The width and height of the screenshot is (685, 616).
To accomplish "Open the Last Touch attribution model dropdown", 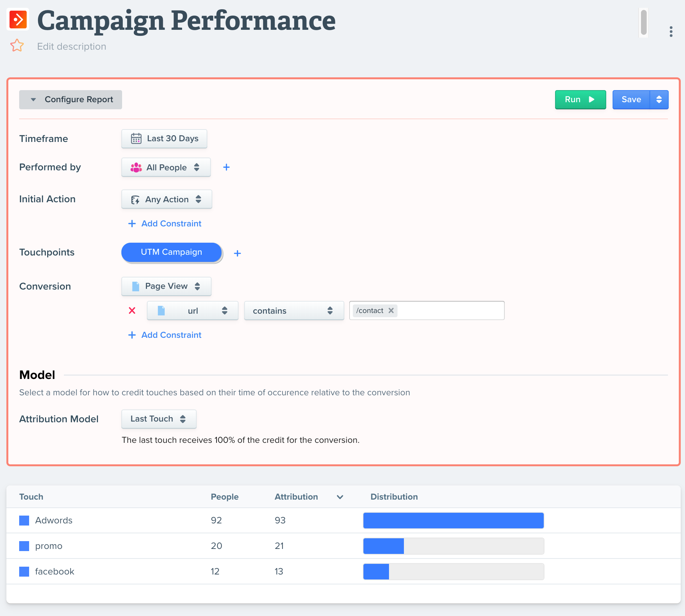I will coord(159,419).
